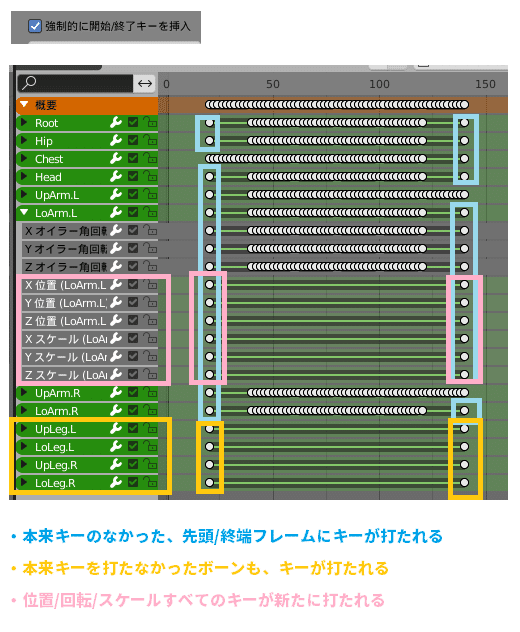Toggle lock icon on LoLeg.R channel
Viewport: 520px width, 632px height.
(x=150, y=482)
